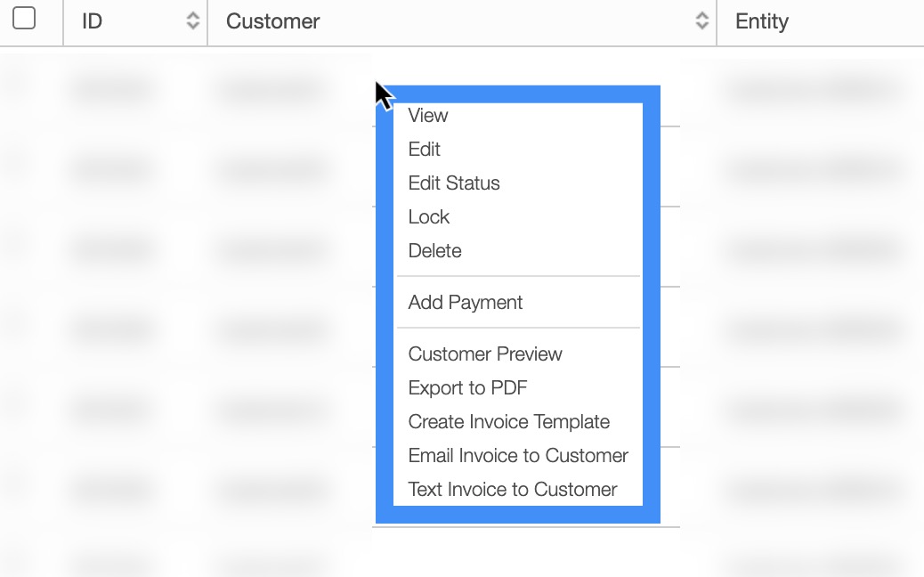Choose Delete in the context menu
924x577 pixels.
pyautogui.click(x=435, y=251)
